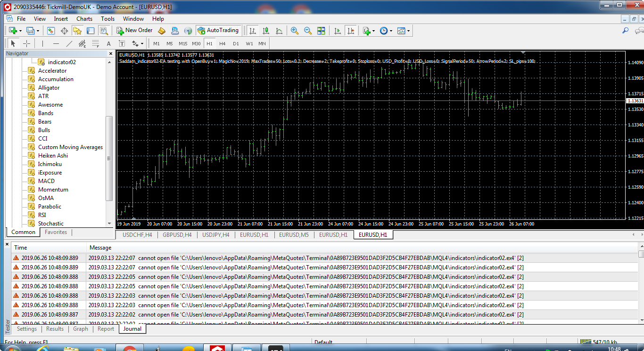This screenshot has height=351, width=644.
Task: Switch to the EURUSD,M5 chart tab
Action: click(x=294, y=234)
